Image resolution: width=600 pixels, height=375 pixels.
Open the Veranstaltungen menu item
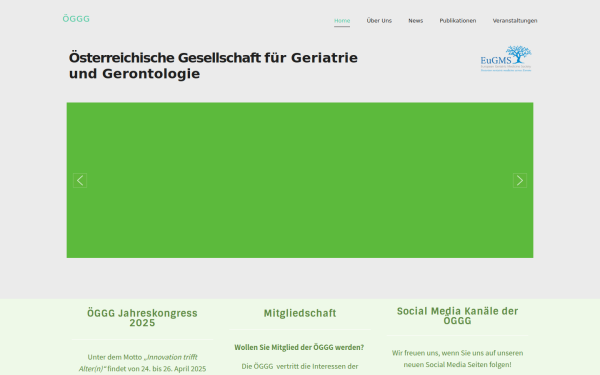pyautogui.click(x=515, y=21)
